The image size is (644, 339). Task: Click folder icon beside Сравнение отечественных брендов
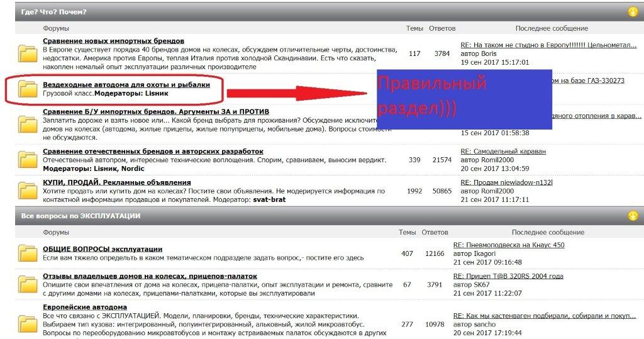[x=28, y=159]
